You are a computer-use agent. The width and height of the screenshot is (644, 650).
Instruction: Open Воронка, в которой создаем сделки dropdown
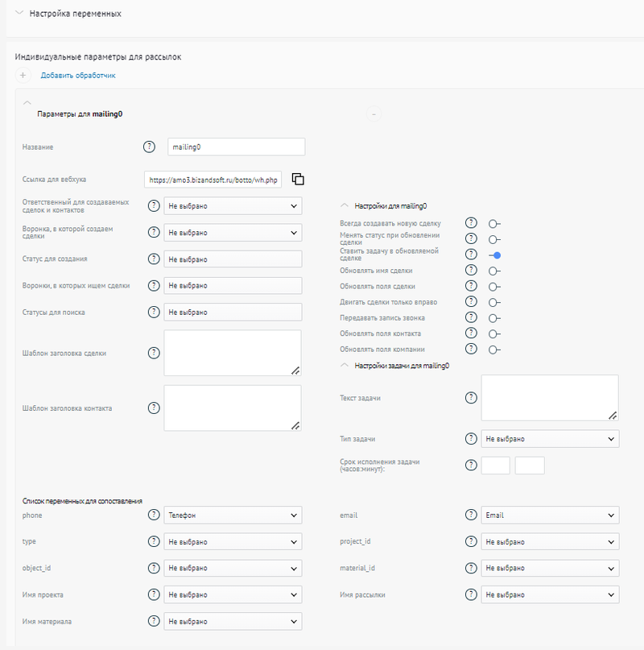tap(233, 233)
